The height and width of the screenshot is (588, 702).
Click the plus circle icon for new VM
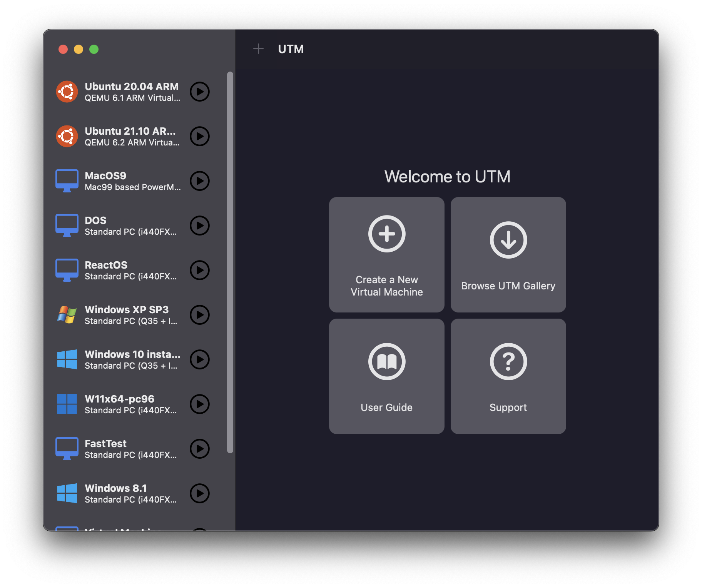click(x=387, y=234)
